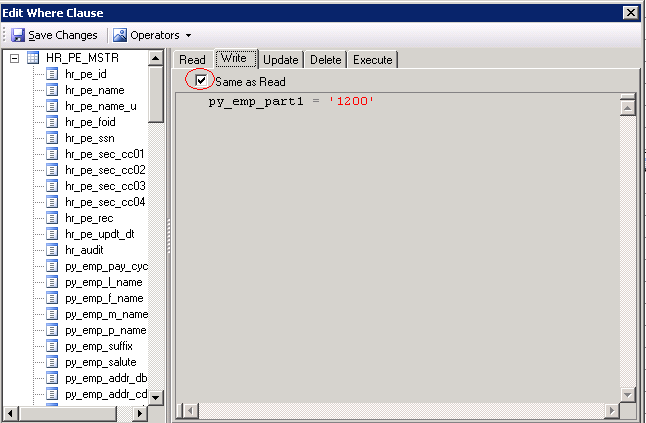
Task: Open the Execute tab
Action: (372, 60)
